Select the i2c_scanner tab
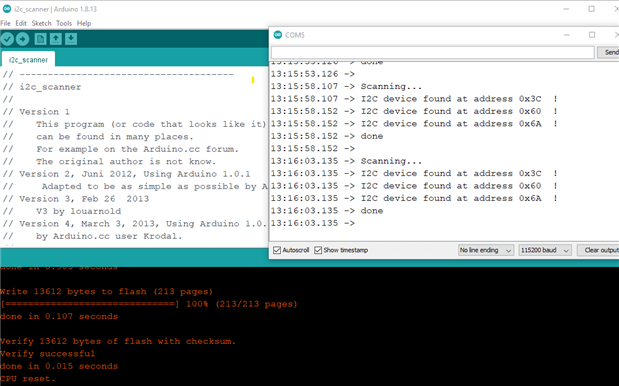The width and height of the screenshot is (619, 386). 28,60
